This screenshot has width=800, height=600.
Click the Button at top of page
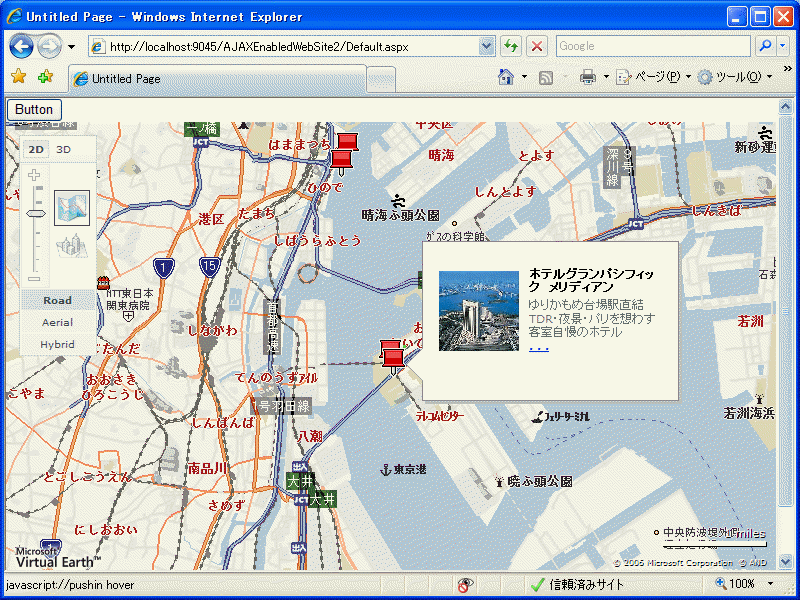(34, 109)
